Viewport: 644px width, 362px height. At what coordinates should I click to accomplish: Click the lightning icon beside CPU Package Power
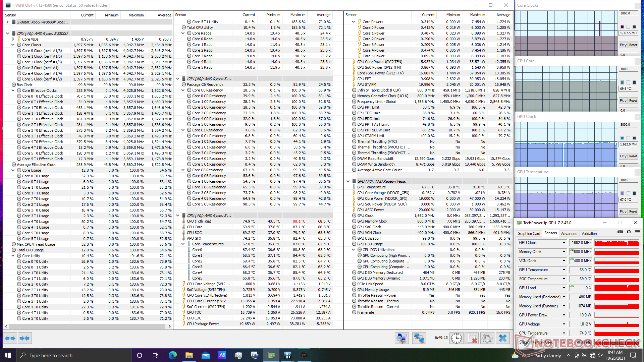(183, 324)
